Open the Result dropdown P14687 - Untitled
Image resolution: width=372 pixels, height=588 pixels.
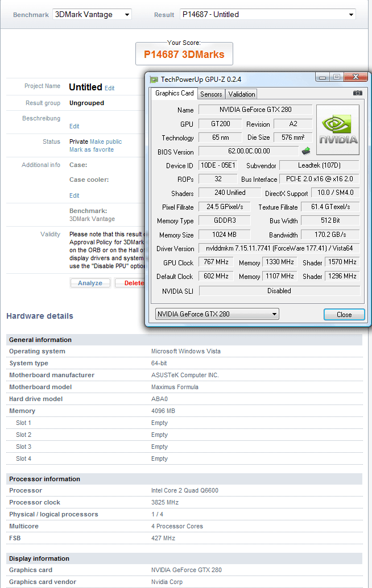click(268, 15)
